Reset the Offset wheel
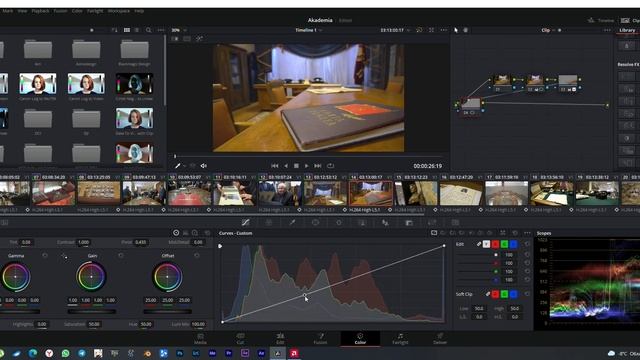Viewport: 640px width, 360px height. pos(197,256)
